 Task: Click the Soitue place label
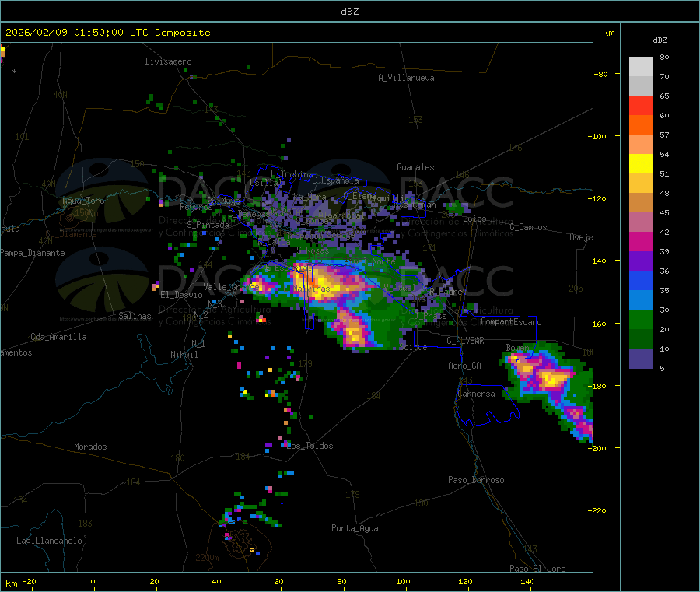pyautogui.click(x=413, y=347)
